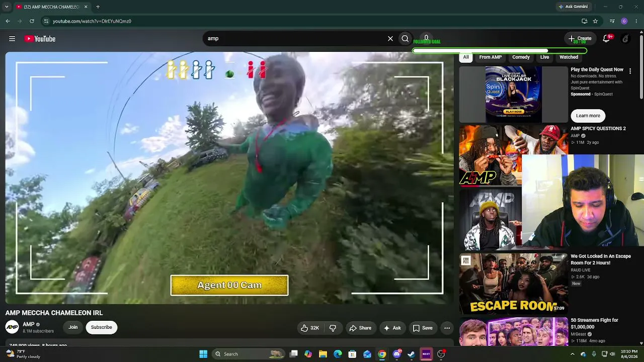Click the Windows taskbar Search box
The width and height of the screenshot is (644, 362).
[249, 354]
